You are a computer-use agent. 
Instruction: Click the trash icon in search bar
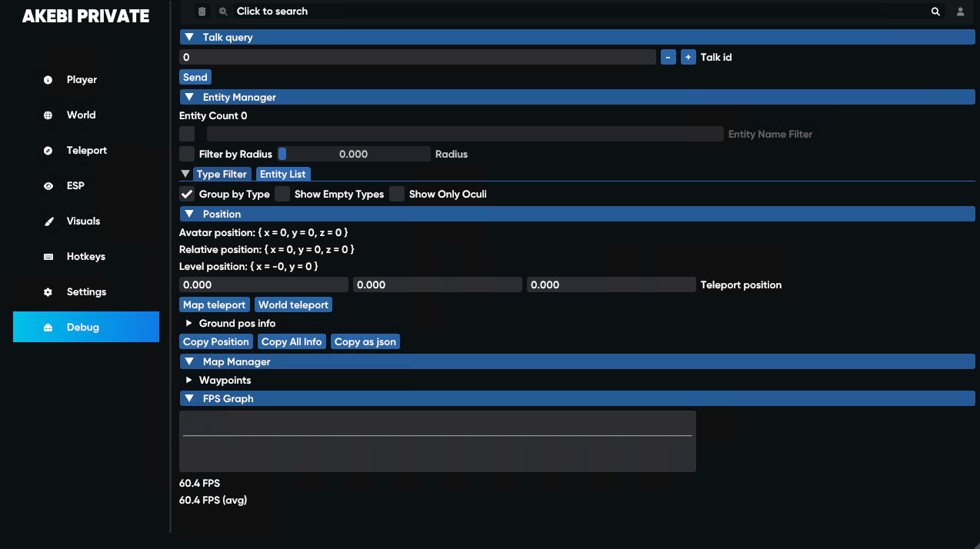202,12
